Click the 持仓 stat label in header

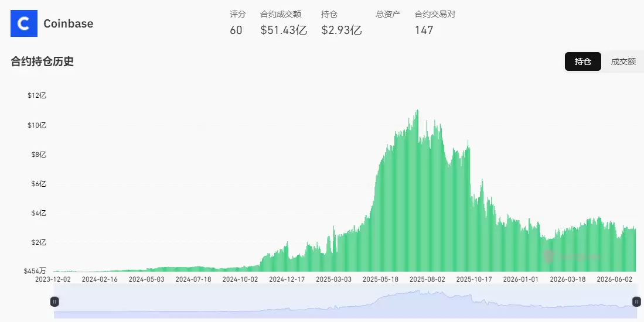click(329, 14)
